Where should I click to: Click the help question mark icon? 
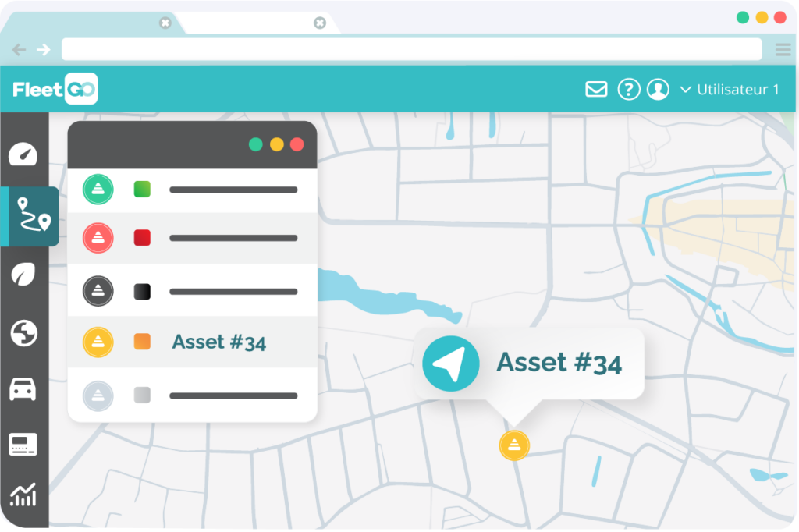pyautogui.click(x=629, y=89)
